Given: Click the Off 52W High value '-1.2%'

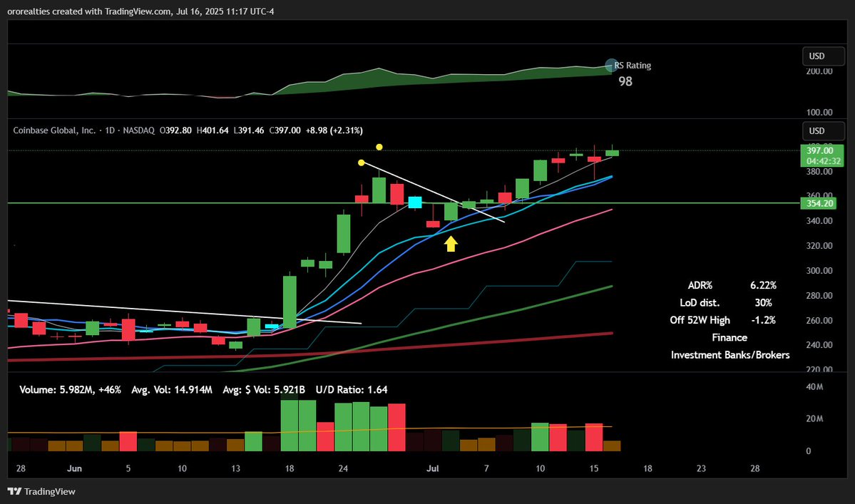Looking at the screenshot, I should tap(764, 320).
